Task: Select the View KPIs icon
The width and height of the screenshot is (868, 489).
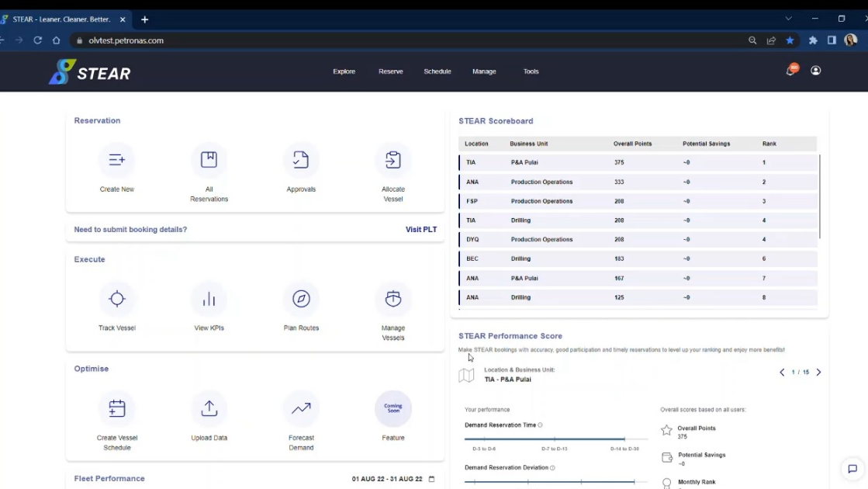Action: point(209,298)
